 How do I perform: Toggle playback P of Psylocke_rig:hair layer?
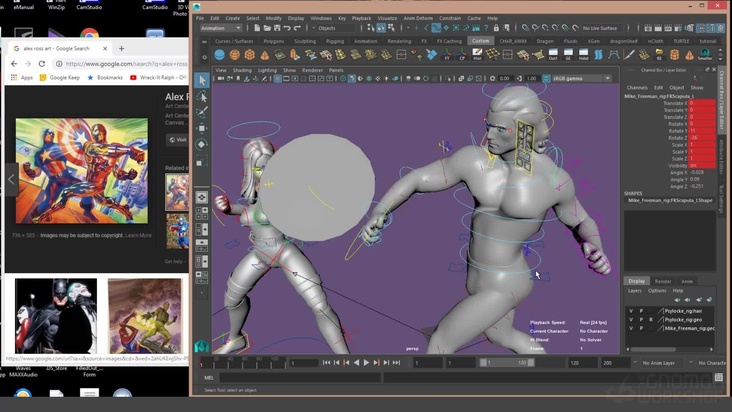[641, 311]
